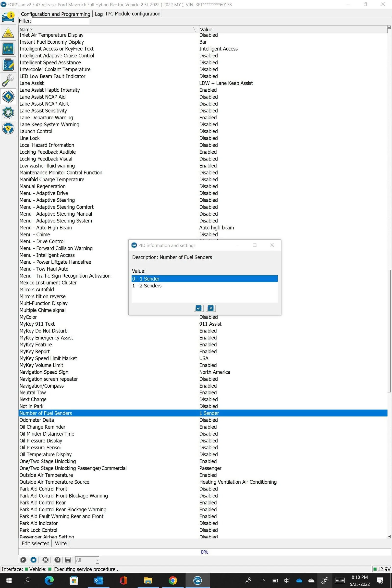Select the '0 - 1 Sender' option
This screenshot has width=392, height=588.
point(205,279)
